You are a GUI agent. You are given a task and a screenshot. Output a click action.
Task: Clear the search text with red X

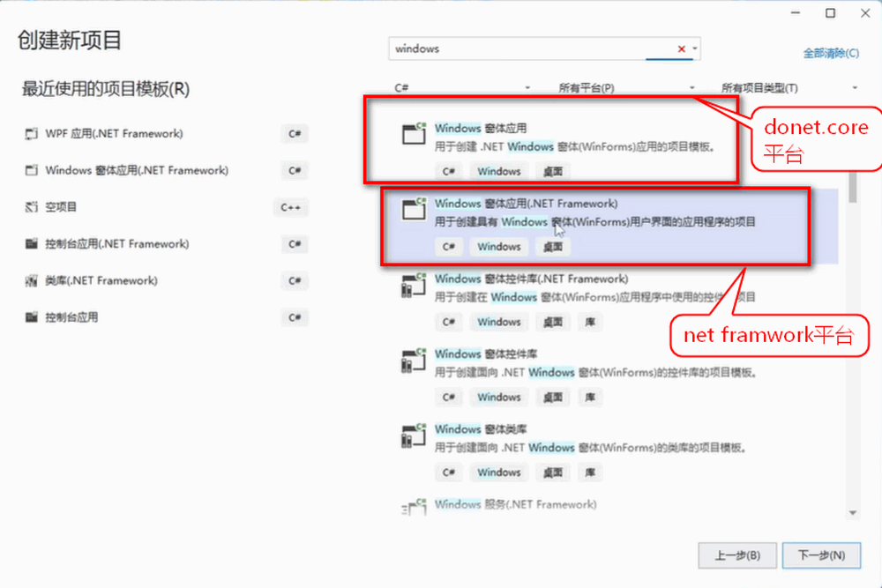tap(681, 48)
